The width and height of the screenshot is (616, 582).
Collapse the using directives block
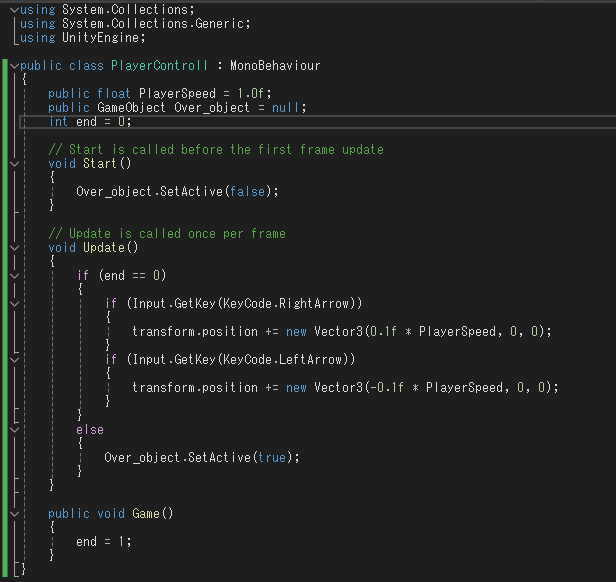point(13,9)
